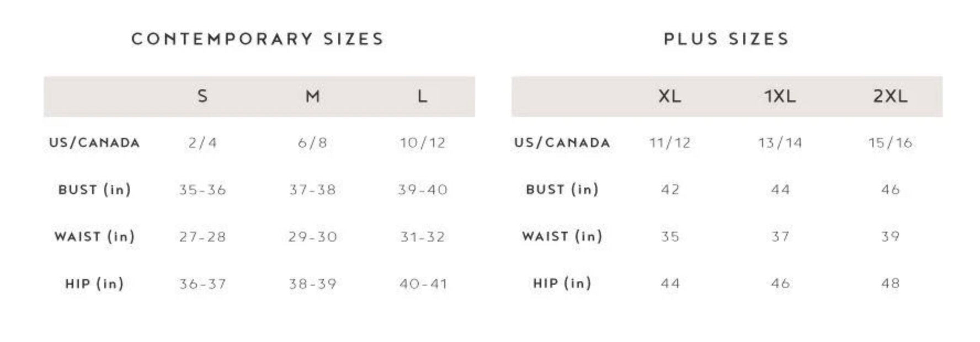980x342 pixels.
Task: Select the L size column header
Action: (x=422, y=97)
